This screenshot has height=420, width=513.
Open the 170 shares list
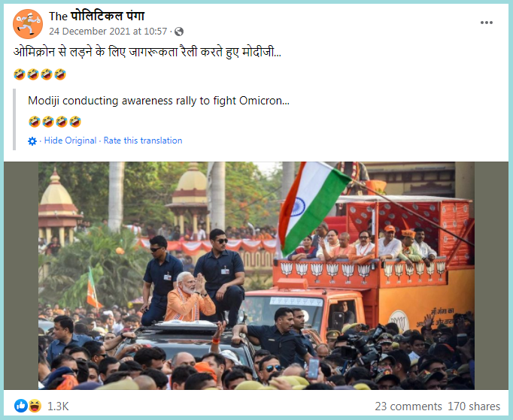pos(474,406)
